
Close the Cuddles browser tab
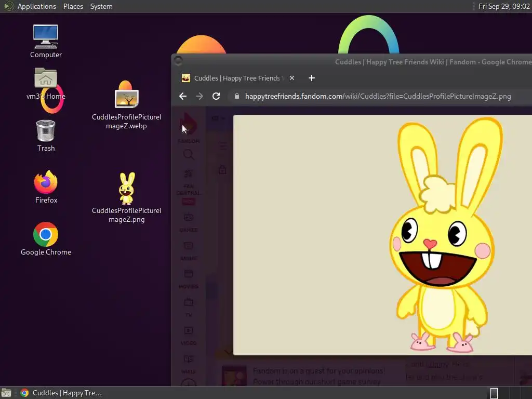pyautogui.click(x=292, y=78)
